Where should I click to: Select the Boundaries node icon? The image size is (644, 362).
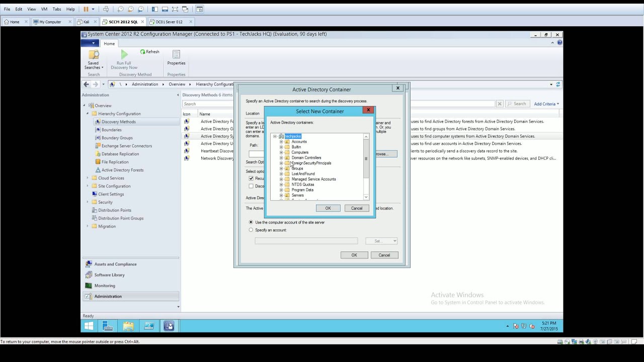(x=97, y=130)
